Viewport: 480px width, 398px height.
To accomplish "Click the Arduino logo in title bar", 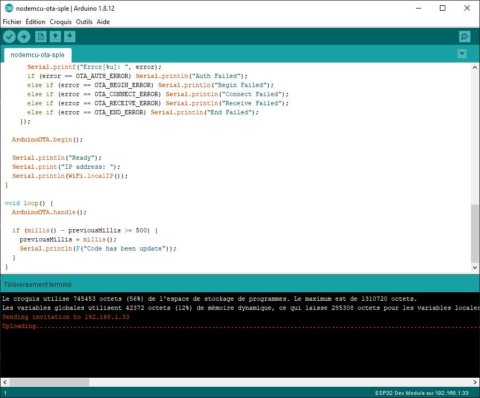I will [9, 8].
